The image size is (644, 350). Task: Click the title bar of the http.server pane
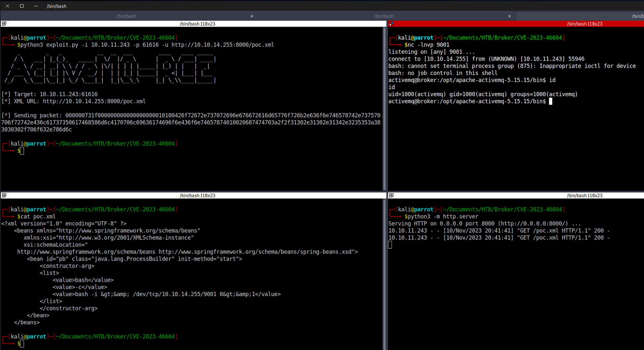point(584,196)
